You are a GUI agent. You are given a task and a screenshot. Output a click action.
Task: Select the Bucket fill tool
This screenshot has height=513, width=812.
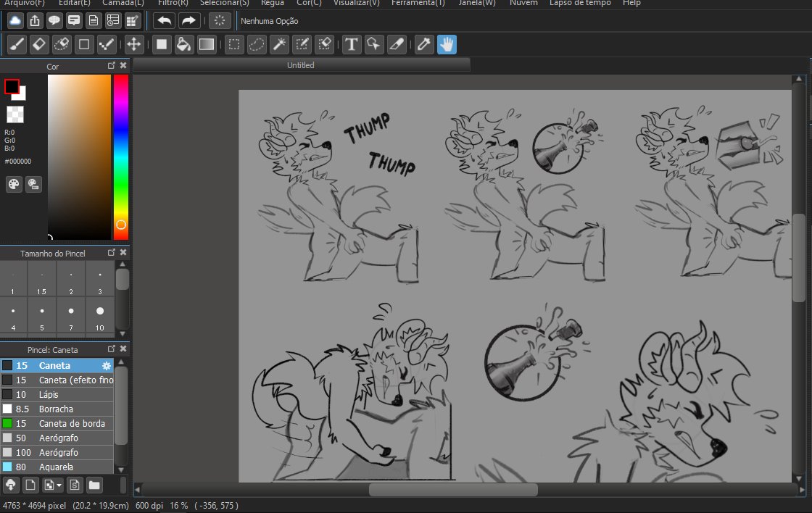pos(184,44)
